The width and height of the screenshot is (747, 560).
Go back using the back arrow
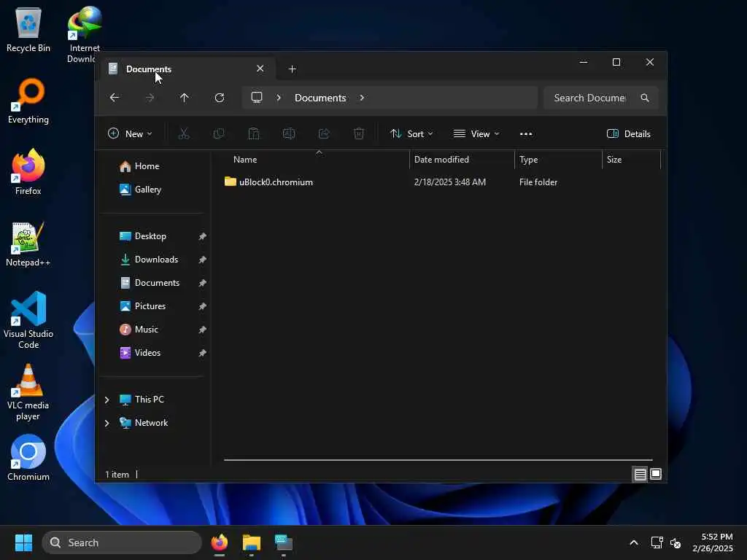click(115, 98)
